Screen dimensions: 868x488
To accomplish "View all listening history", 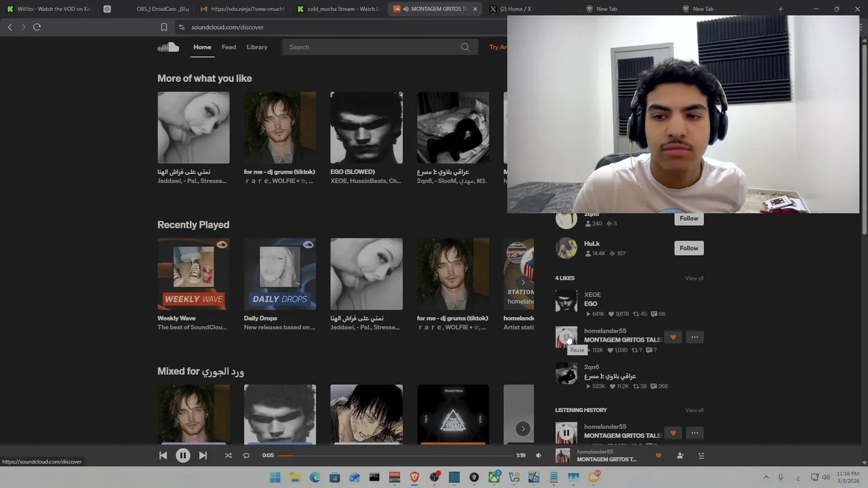I will point(694,410).
